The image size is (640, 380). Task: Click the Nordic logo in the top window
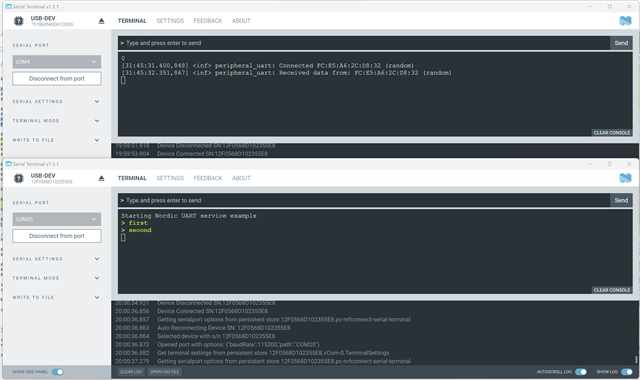tap(625, 20)
